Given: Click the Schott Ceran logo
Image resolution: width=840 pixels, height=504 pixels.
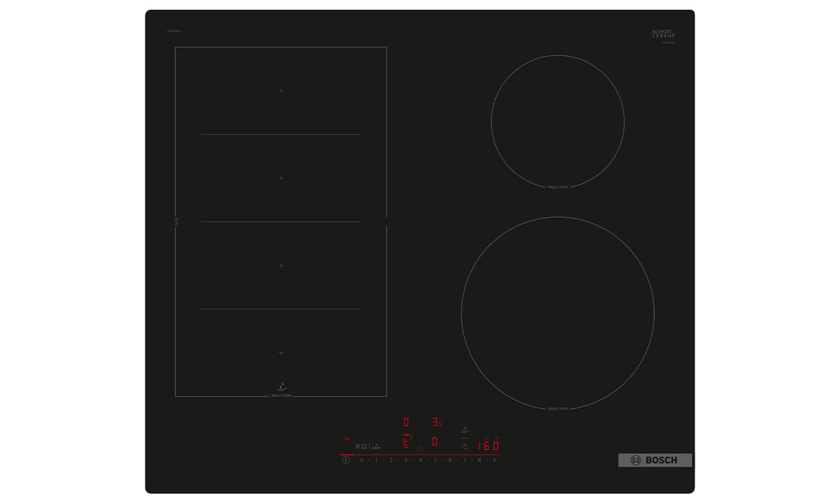Looking at the screenshot, I should click(x=663, y=34).
